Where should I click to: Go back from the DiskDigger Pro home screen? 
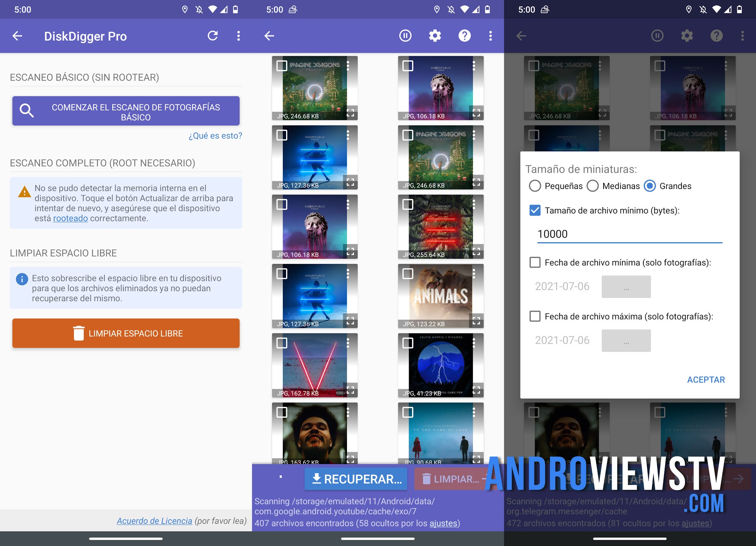(x=17, y=36)
